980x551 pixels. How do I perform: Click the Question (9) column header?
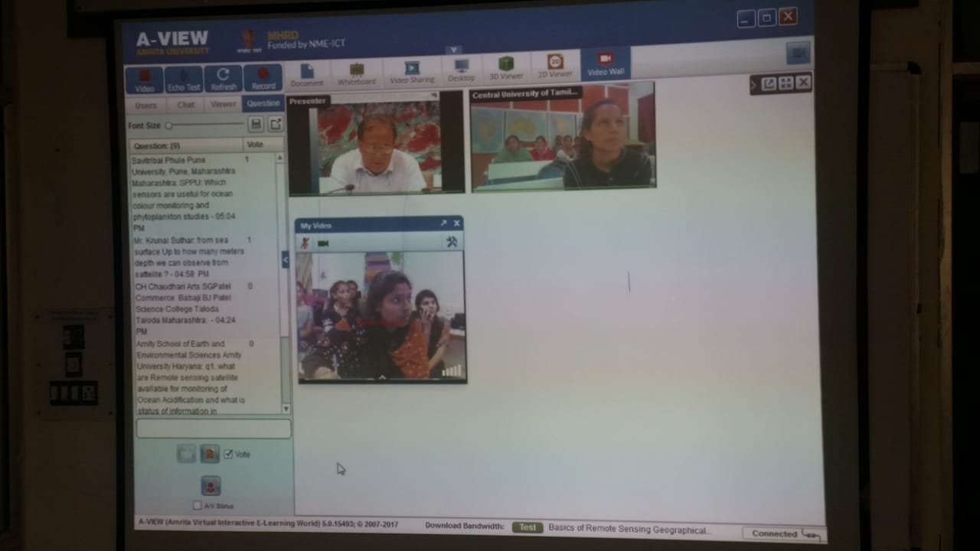[186, 145]
